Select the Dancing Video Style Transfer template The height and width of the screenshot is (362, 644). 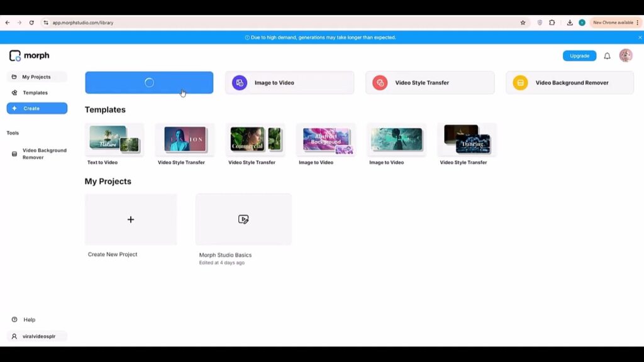click(467, 140)
